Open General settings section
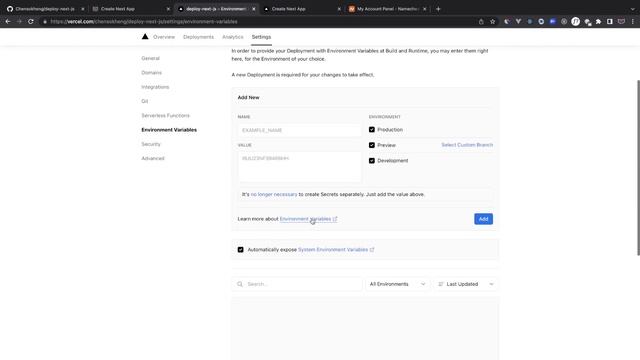The image size is (640, 360). pos(151,58)
